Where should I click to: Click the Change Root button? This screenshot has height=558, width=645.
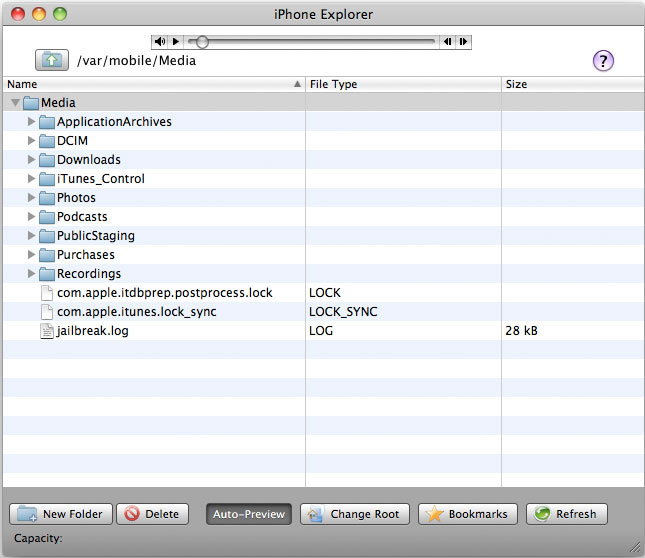(354, 514)
